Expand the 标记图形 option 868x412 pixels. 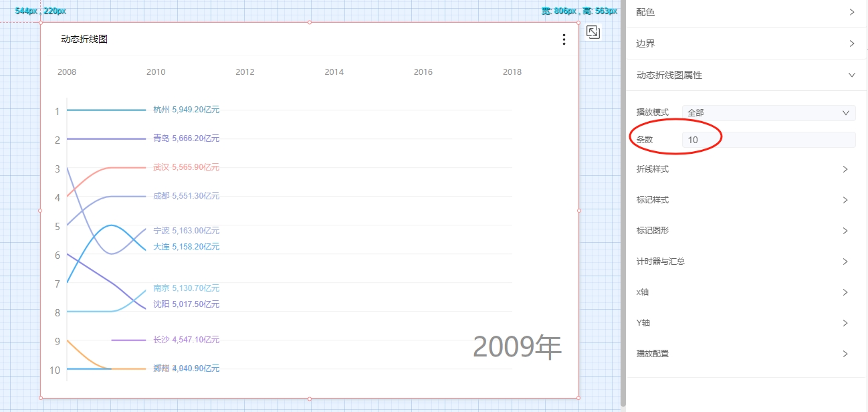pos(742,231)
